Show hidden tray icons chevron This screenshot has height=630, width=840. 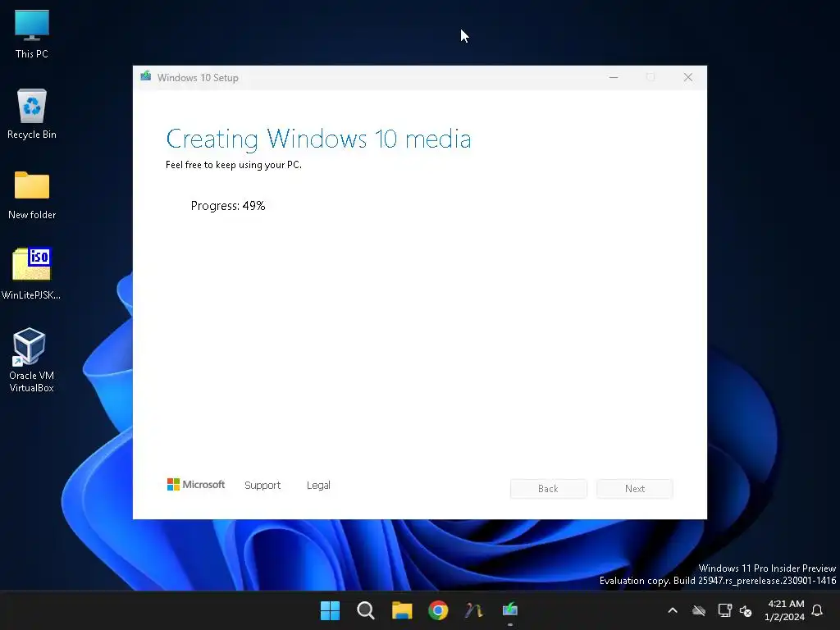click(673, 610)
